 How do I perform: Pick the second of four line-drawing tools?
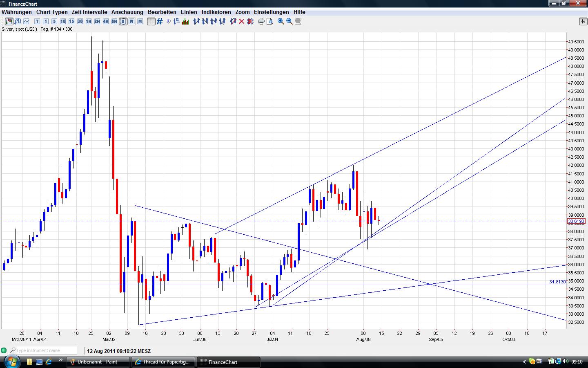(205, 21)
